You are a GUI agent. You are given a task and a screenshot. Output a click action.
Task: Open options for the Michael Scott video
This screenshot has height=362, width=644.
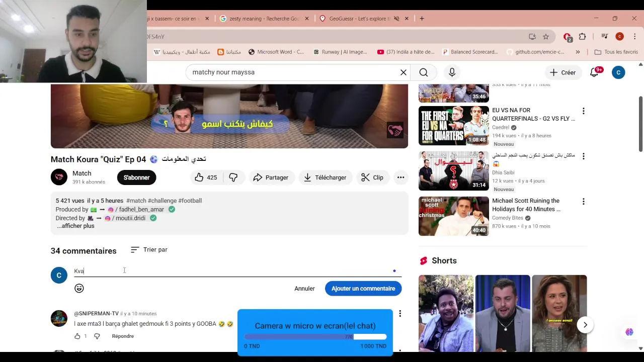click(x=584, y=202)
